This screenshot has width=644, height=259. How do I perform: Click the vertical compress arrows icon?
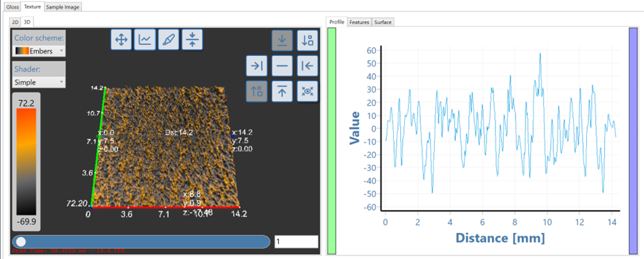pos(192,40)
